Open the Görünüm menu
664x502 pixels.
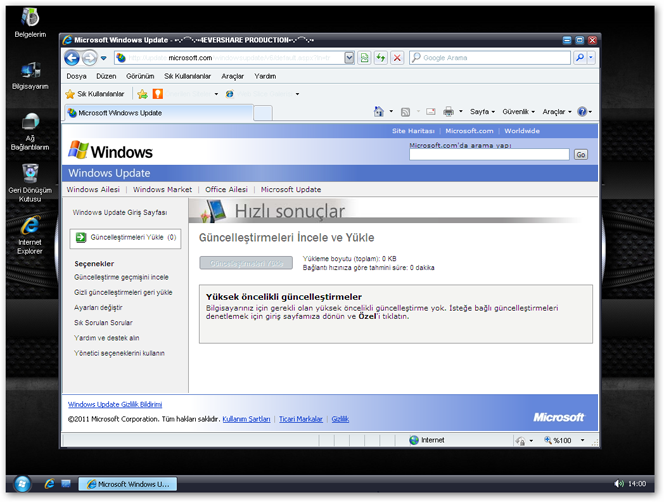click(140, 76)
